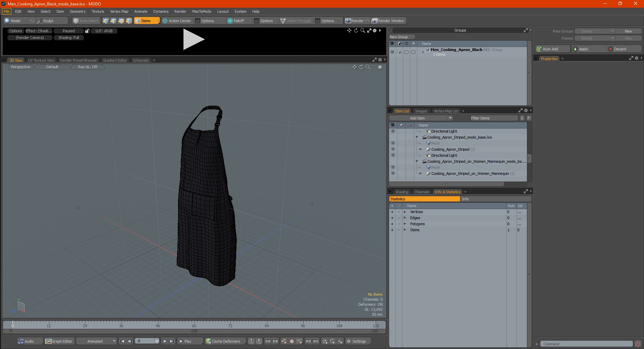Toggle the F filter button in Item List
This screenshot has height=349, width=644.
[x=529, y=118]
